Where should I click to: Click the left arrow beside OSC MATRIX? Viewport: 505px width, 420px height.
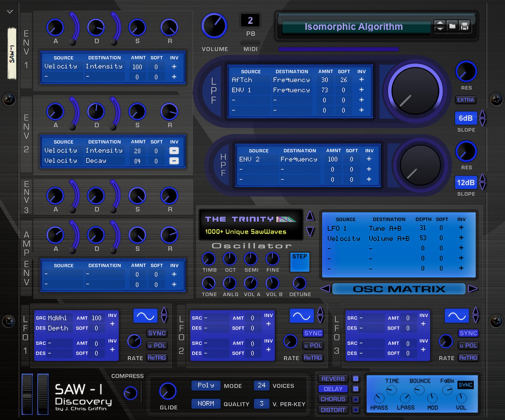click(325, 288)
